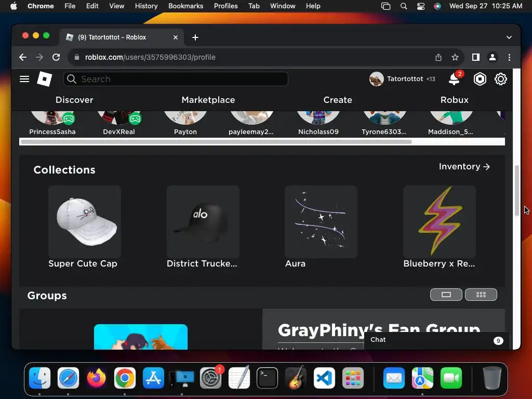532x399 pixels.
Task: Open Visual Studio Code from the dock
Action: (x=324, y=378)
